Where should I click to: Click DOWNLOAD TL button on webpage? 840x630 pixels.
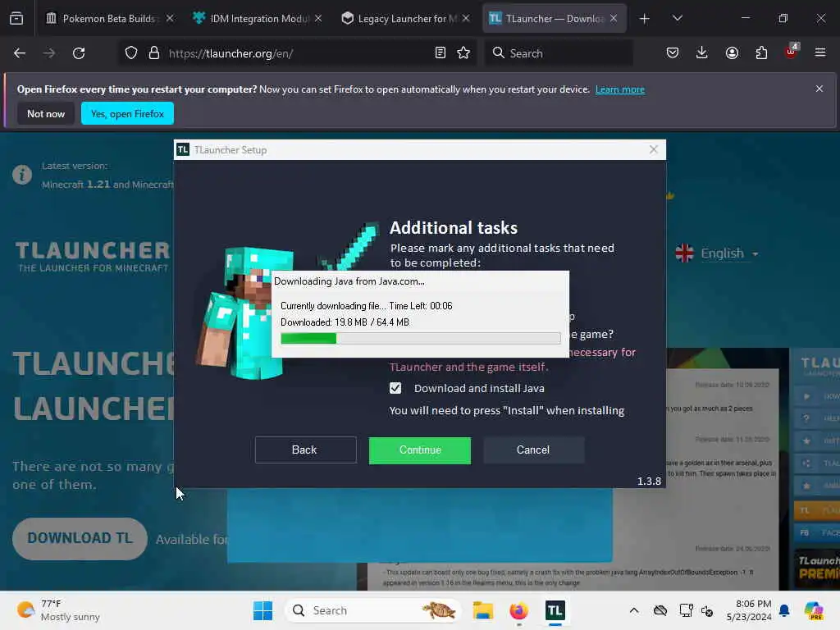click(x=80, y=538)
